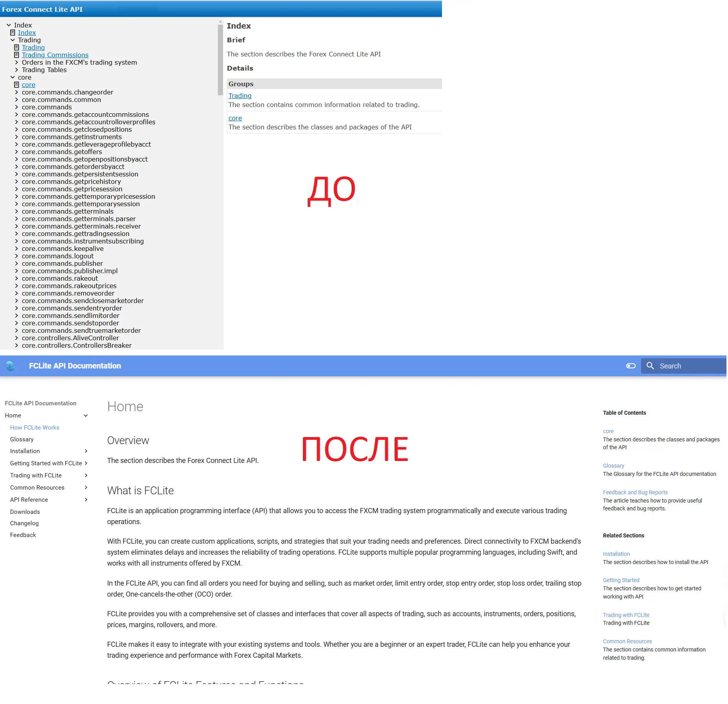The height and width of the screenshot is (704, 728).
Task: Select core.commands.getterminals.parser tree item
Action: [79, 219]
